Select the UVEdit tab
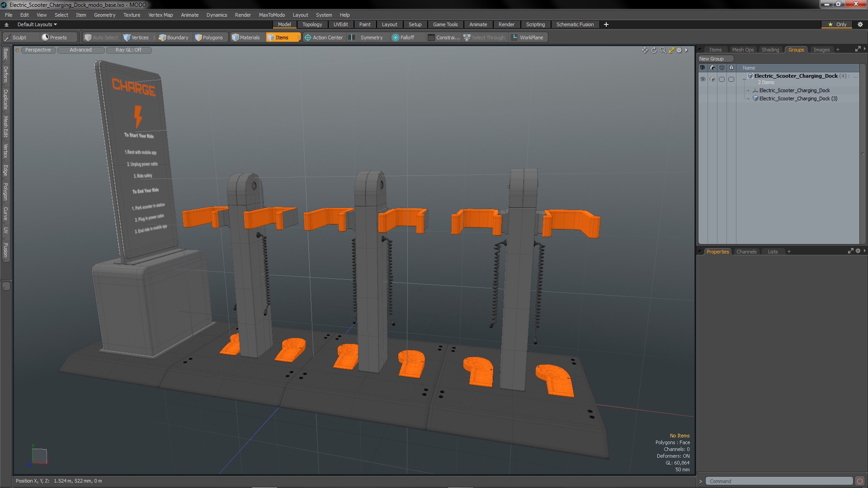Image resolution: width=868 pixels, height=488 pixels. coord(341,24)
